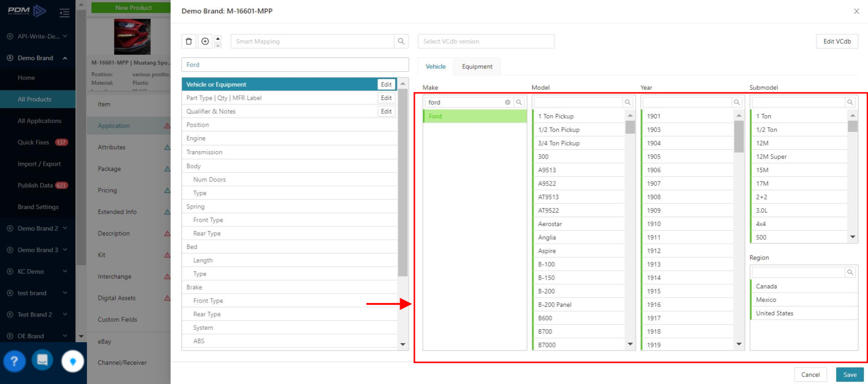Image resolution: width=868 pixels, height=384 pixels.
Task: Click the trash delete icon
Action: (189, 41)
